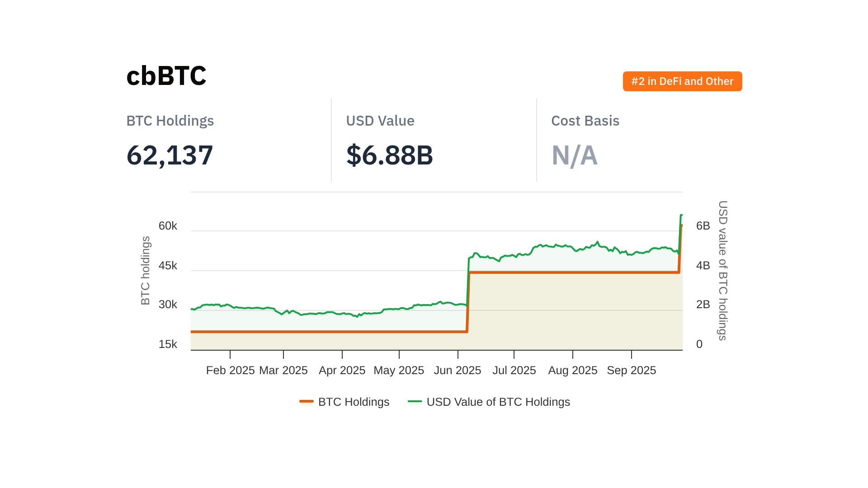
Task: Select the Feb 2025 axis label
Action: tap(230, 370)
